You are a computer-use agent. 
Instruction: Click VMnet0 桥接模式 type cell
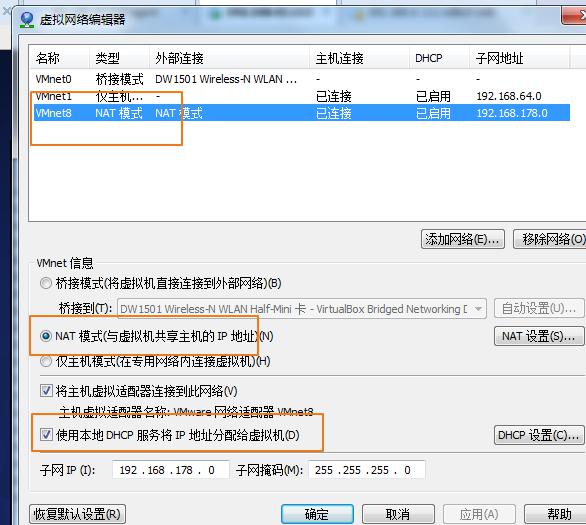click(119, 79)
